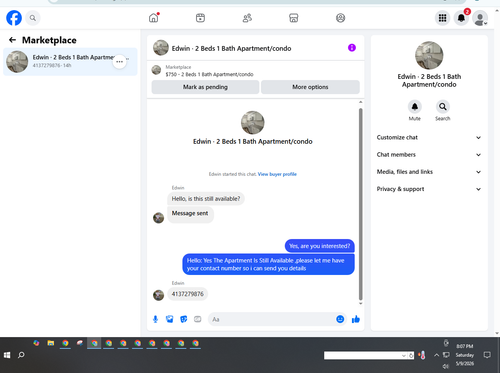Send a thumbs-up like
This screenshot has width=500, height=373.
(356, 319)
